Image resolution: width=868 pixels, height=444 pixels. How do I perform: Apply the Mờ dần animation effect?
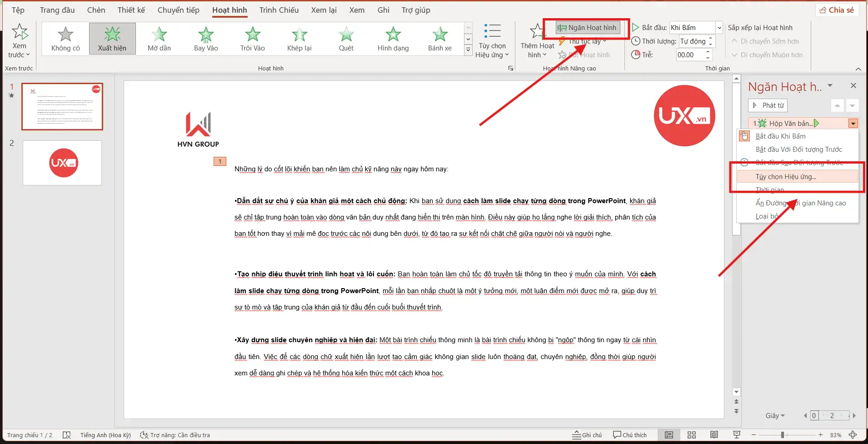[159, 39]
